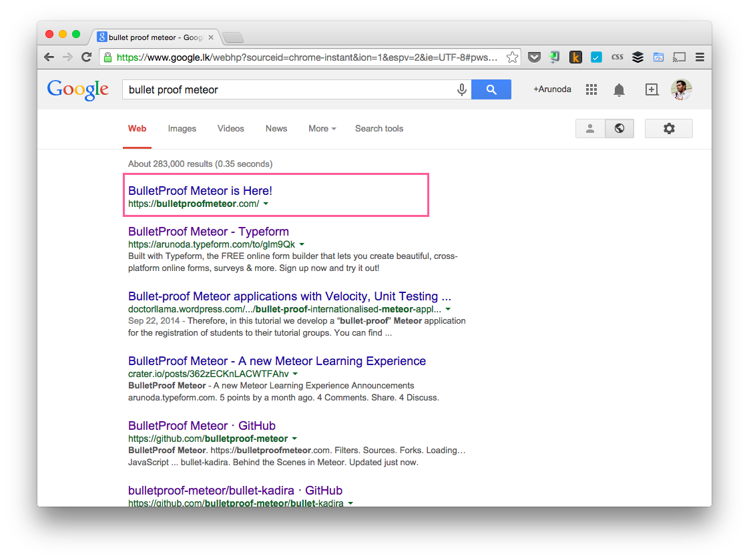Open the Evernote clipper extension icon
Viewport: 749px width, 560px height.
point(555,57)
